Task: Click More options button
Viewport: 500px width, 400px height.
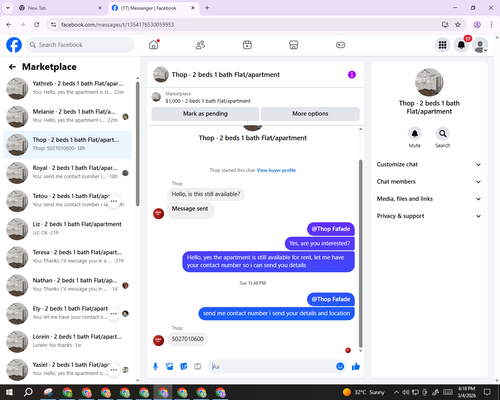Action: tap(310, 114)
